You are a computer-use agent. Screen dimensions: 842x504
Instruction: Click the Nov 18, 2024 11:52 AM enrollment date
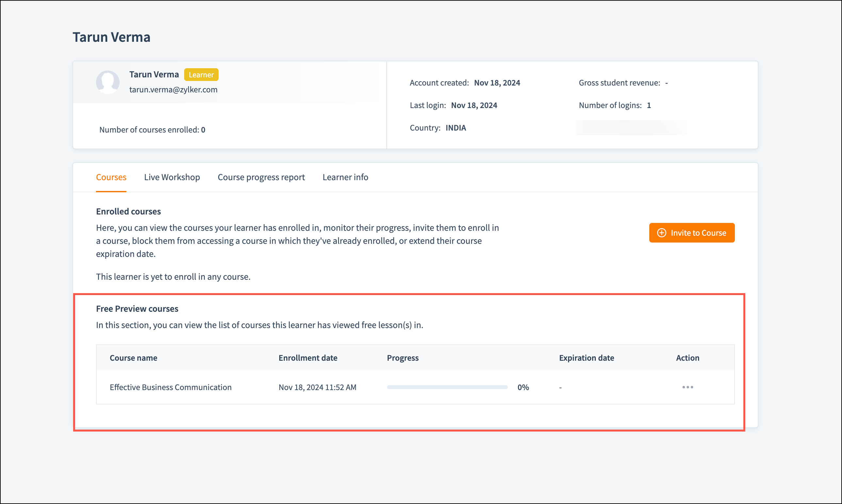[317, 387]
